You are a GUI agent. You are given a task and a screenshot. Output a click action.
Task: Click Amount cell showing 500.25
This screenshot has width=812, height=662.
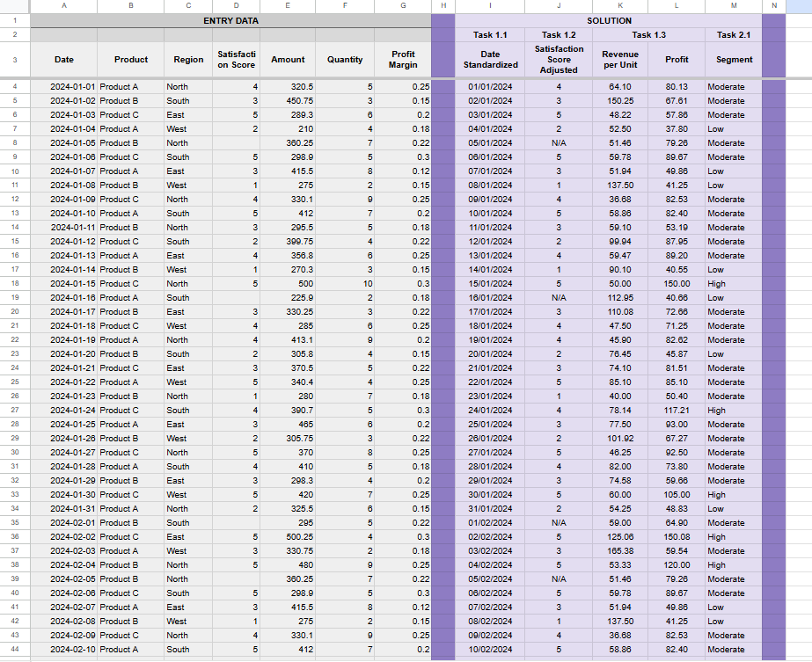pos(288,537)
